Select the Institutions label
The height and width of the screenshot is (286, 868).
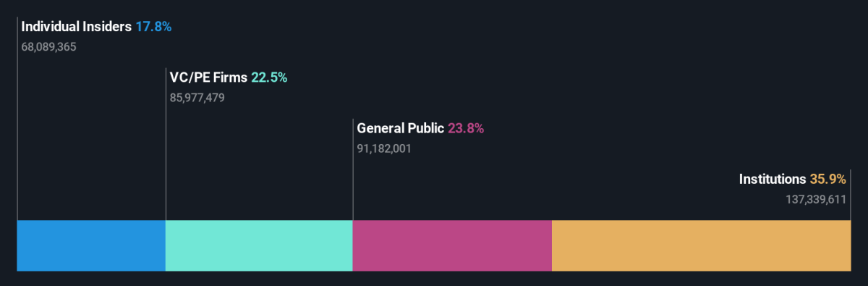coord(772,179)
